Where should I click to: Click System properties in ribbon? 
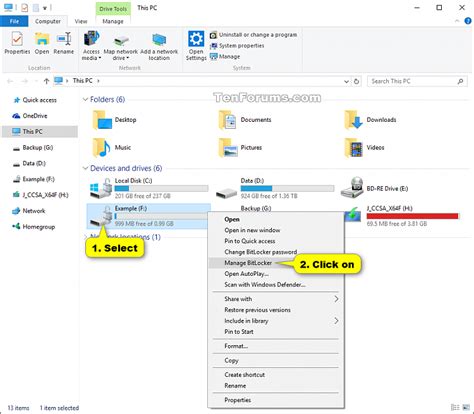click(237, 46)
